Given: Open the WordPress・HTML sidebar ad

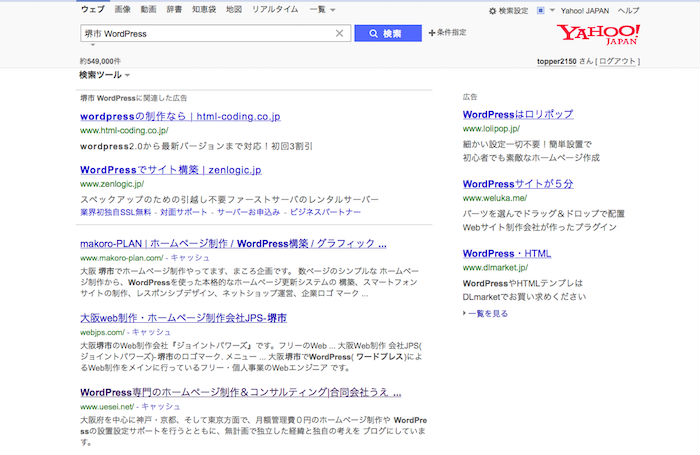Looking at the screenshot, I should pyautogui.click(x=507, y=254).
